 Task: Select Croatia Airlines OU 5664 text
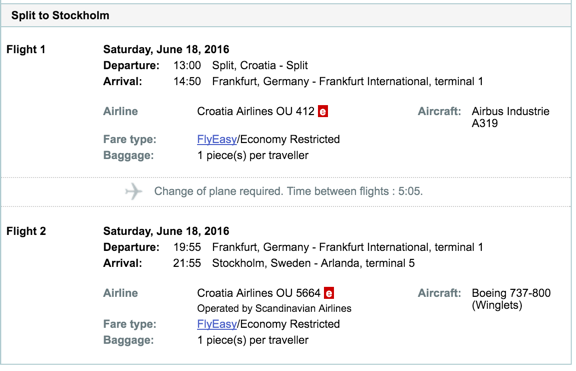tap(259, 293)
